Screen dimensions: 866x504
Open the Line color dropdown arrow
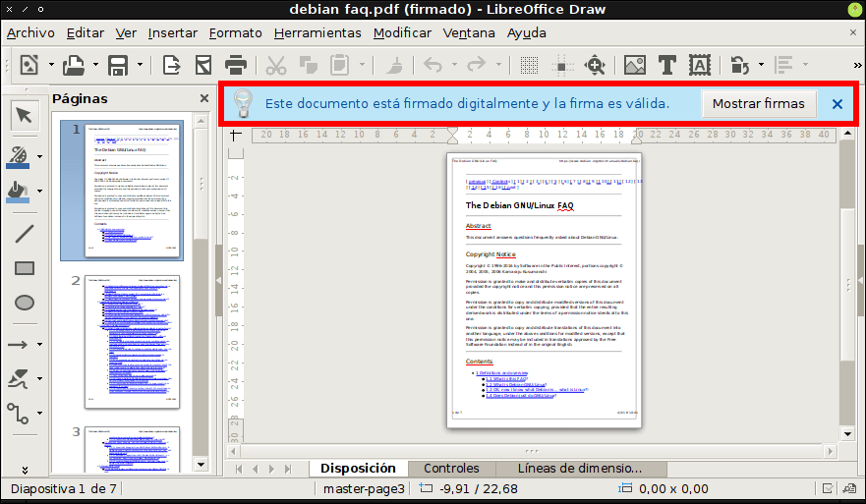(x=39, y=157)
